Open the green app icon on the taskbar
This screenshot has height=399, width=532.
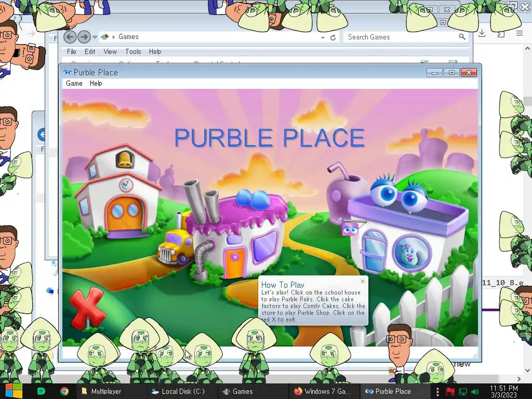coord(41,391)
